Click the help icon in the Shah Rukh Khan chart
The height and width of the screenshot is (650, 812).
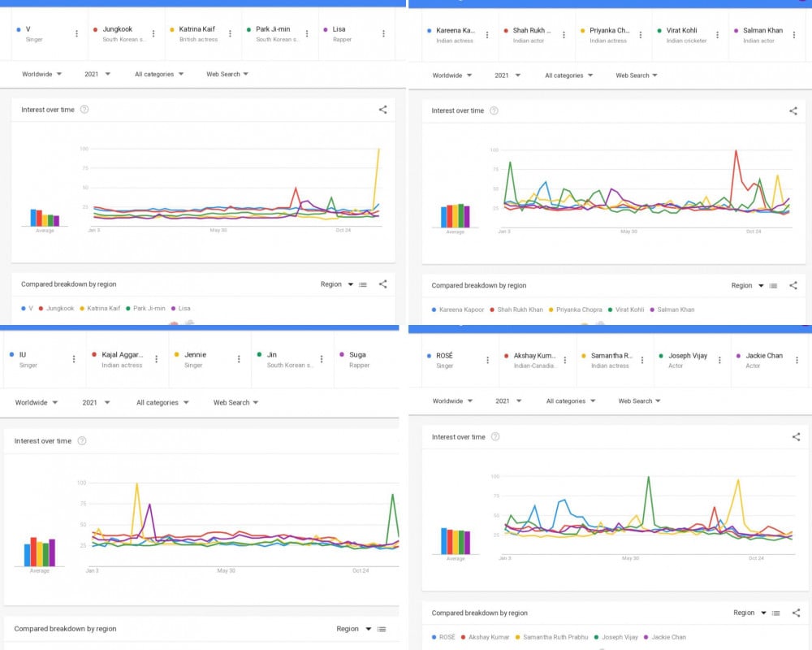[494, 110]
